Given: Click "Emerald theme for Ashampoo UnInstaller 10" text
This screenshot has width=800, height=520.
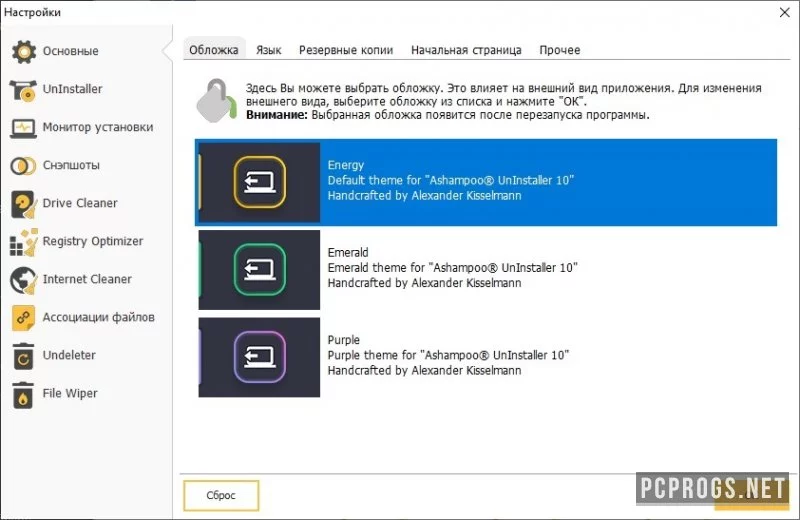Looking at the screenshot, I should point(453,267).
